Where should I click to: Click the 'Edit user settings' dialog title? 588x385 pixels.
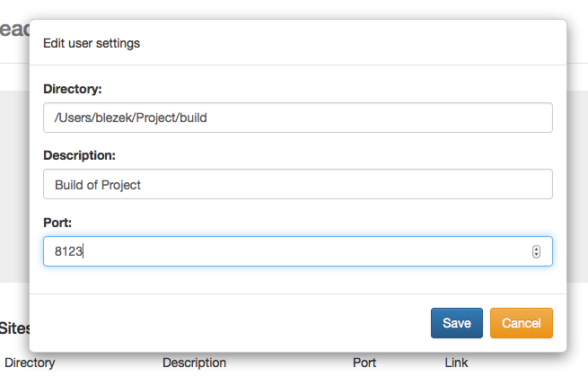tap(92, 43)
